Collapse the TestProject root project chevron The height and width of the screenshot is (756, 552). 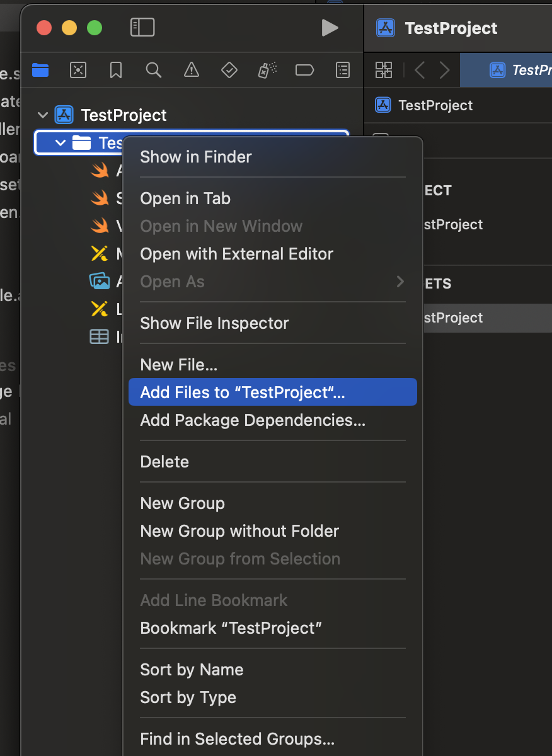(42, 115)
